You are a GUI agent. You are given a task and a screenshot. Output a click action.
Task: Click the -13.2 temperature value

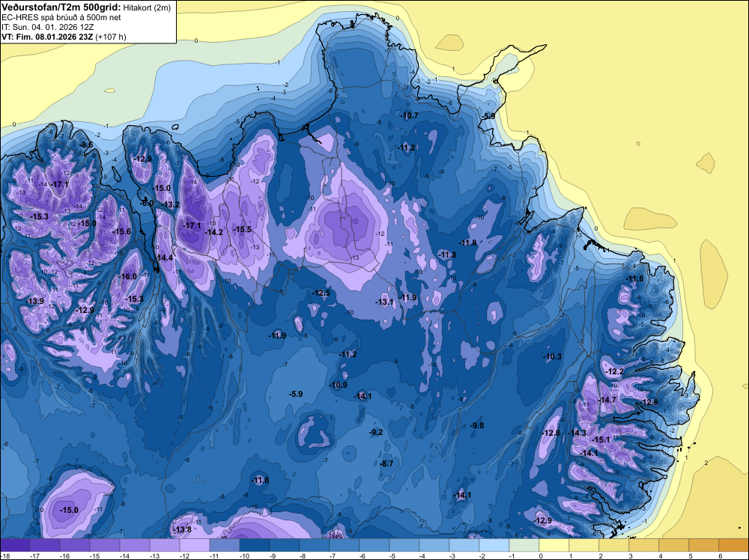[x=170, y=204]
